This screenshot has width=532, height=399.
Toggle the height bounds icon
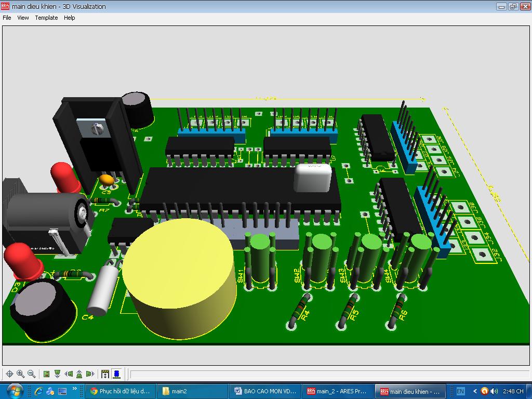point(105,374)
